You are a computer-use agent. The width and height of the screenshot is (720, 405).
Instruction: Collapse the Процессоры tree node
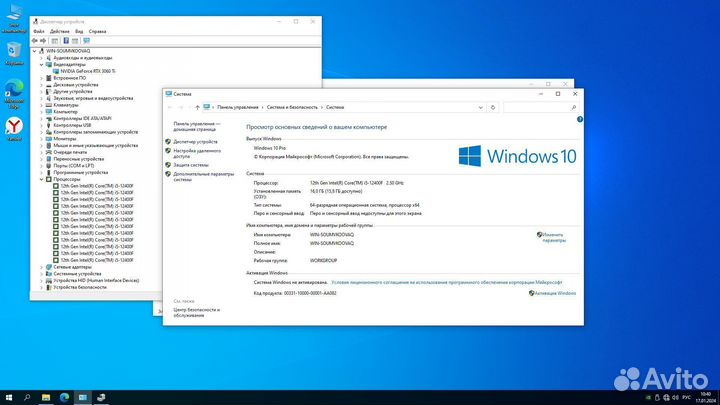[41, 180]
